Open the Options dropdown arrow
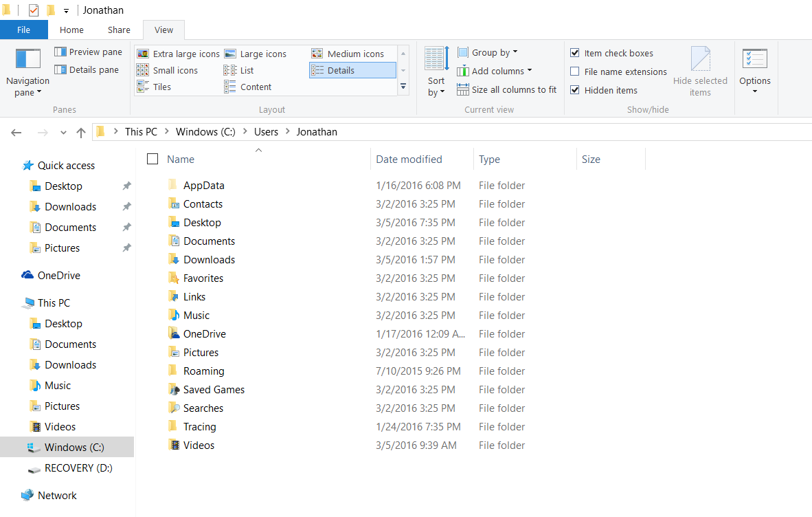The height and width of the screenshot is (517, 812). (754, 91)
